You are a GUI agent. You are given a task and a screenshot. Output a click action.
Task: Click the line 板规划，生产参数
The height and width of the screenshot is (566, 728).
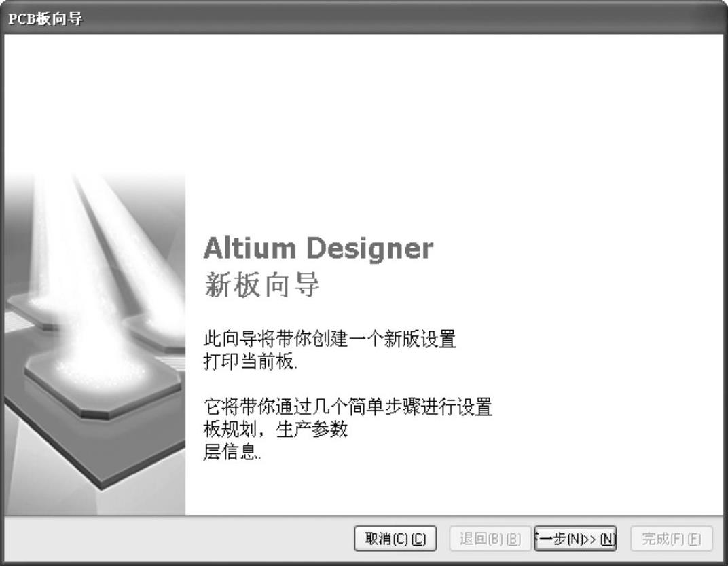coord(275,429)
